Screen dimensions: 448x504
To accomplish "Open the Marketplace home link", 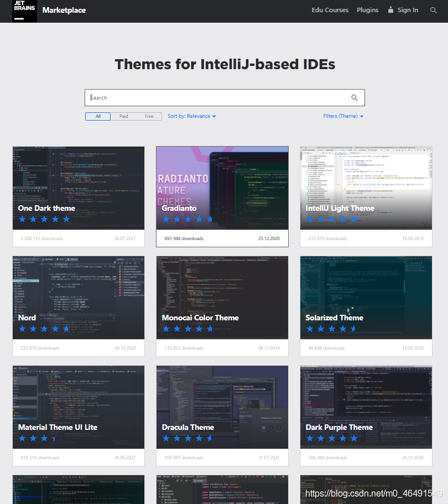I will pos(64,11).
